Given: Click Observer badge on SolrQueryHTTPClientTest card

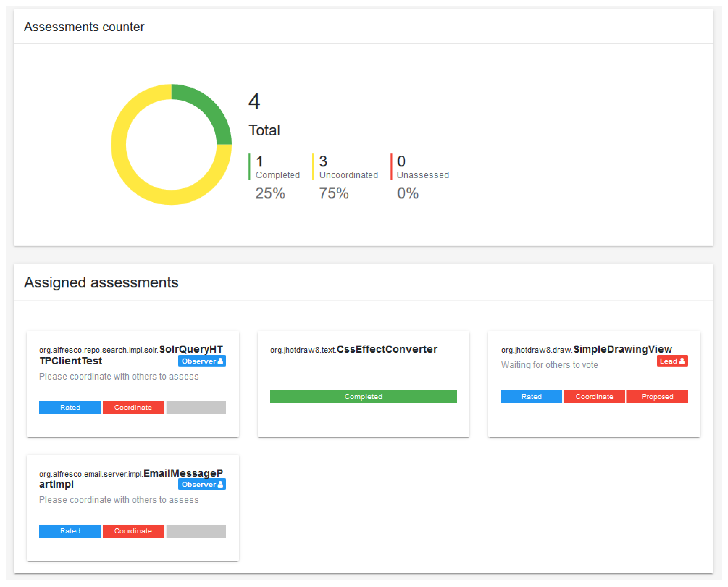Looking at the screenshot, I should click(x=202, y=361).
